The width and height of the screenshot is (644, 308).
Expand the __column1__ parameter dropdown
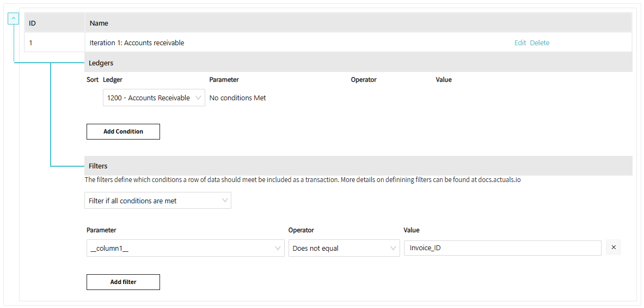pos(185,248)
